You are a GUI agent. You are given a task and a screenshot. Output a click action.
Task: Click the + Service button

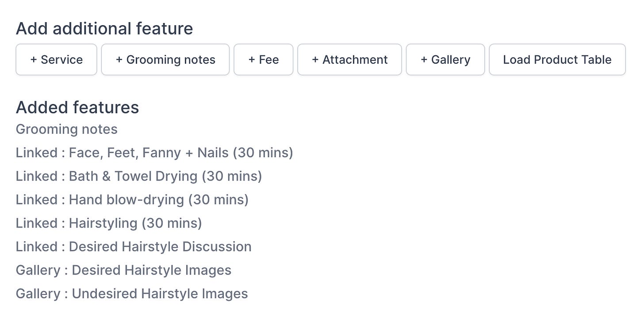tap(56, 60)
